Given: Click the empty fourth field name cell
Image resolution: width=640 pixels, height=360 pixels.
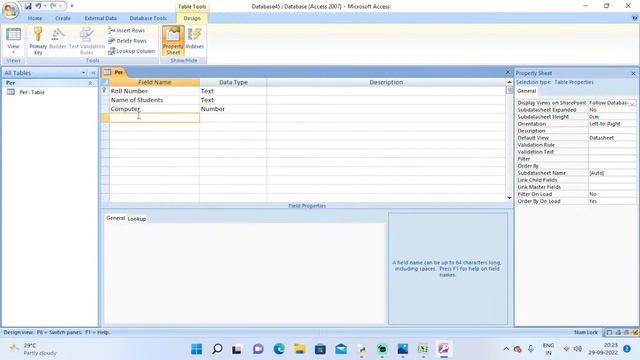Looking at the screenshot, I should point(154,118).
